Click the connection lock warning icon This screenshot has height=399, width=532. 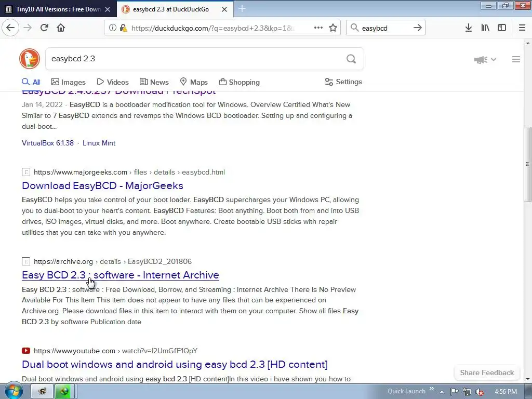(x=124, y=28)
